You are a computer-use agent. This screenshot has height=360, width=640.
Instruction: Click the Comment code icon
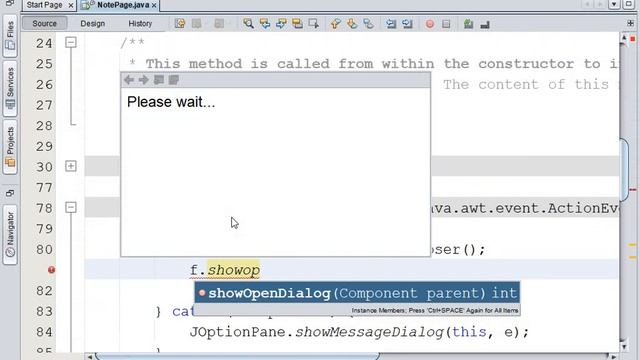469,24
